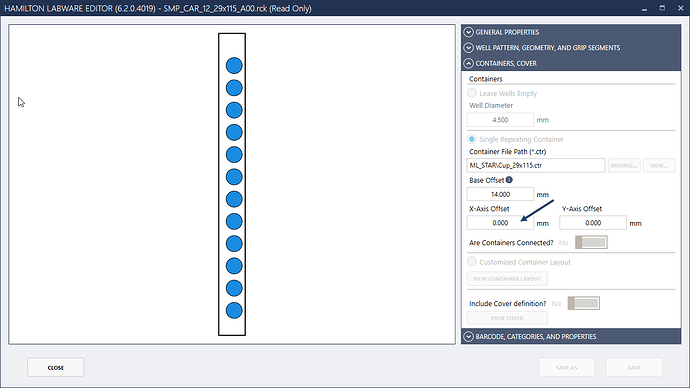
Task: Click the Container File Path field
Action: click(536, 165)
